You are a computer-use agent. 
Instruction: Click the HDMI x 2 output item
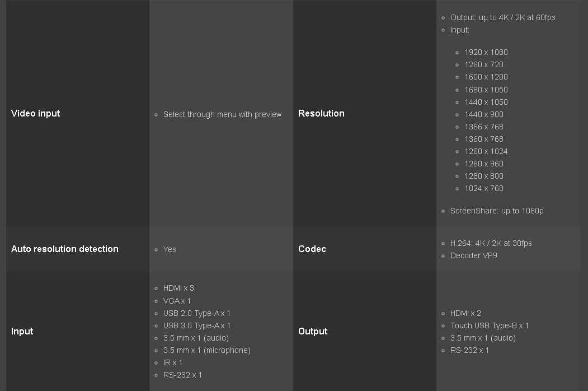465,313
